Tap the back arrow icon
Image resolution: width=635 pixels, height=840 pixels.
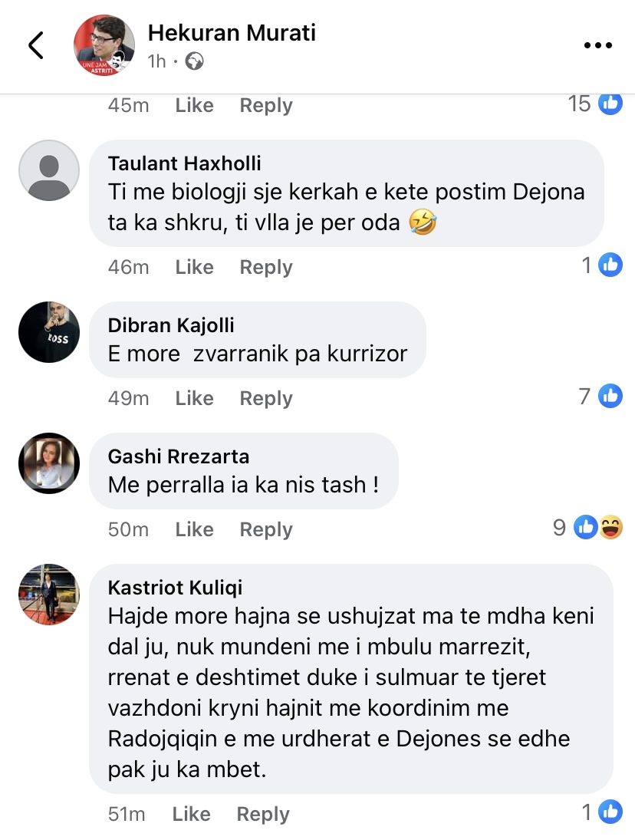36,46
